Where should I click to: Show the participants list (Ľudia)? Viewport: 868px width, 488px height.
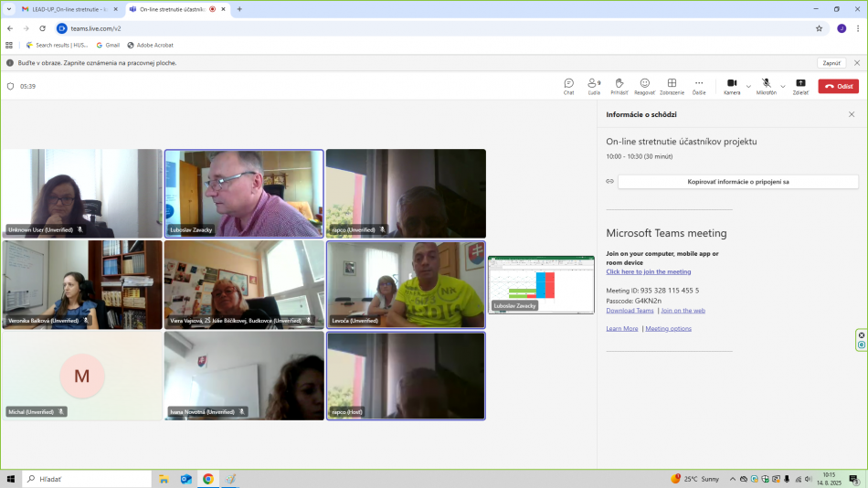[594, 85]
